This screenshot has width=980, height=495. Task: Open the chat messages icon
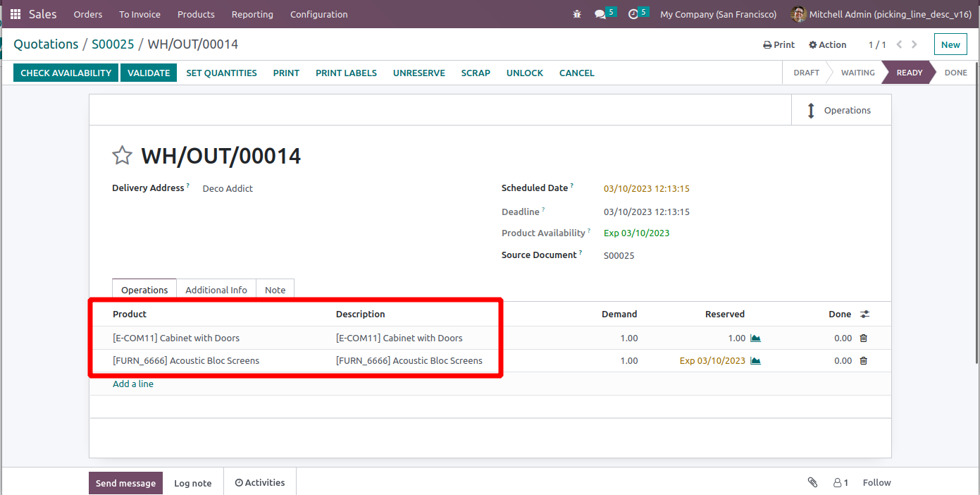pos(600,14)
